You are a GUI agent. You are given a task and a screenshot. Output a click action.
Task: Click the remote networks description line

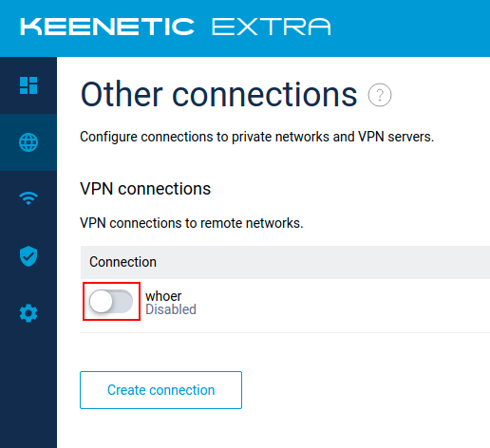[192, 223]
